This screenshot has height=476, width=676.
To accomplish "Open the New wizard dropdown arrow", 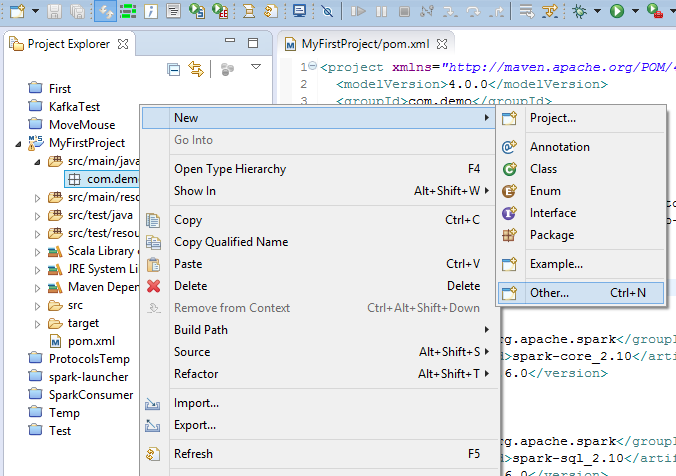I will point(36,11).
